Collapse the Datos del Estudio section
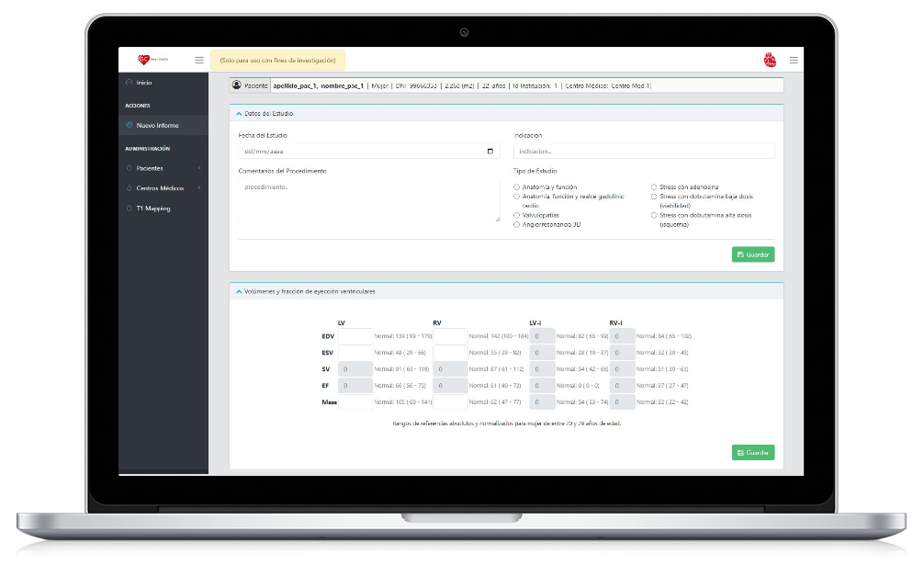 [x=240, y=114]
